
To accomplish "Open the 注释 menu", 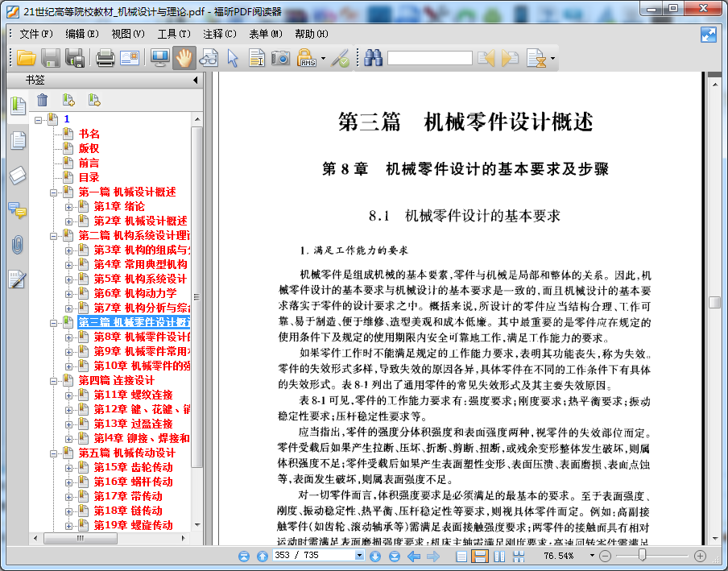I will pos(220,34).
